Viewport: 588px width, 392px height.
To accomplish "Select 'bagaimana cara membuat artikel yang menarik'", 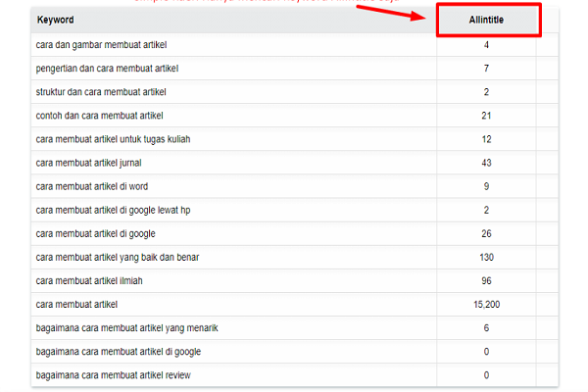I will pos(126,328).
